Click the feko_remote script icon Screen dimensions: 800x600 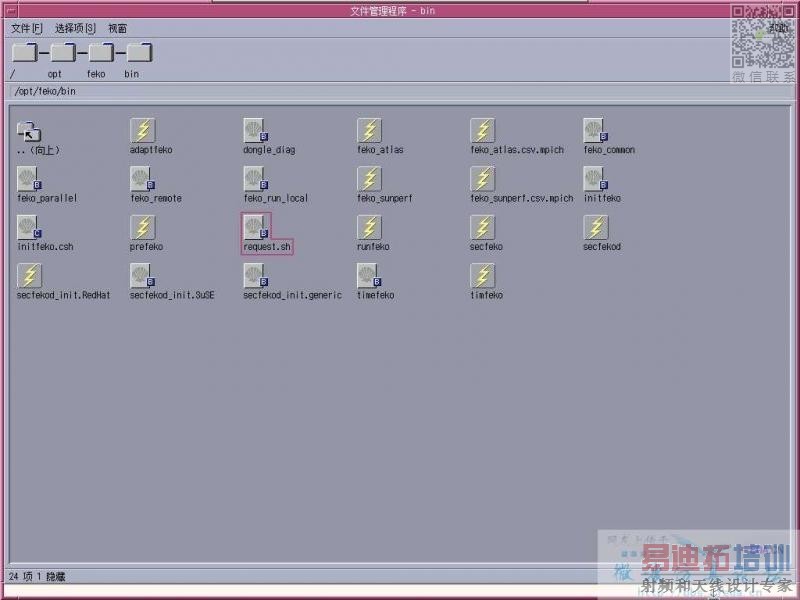click(x=142, y=179)
